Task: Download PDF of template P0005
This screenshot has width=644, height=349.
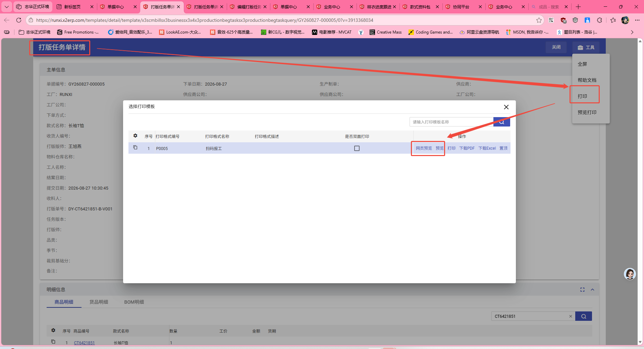Action: [467, 148]
